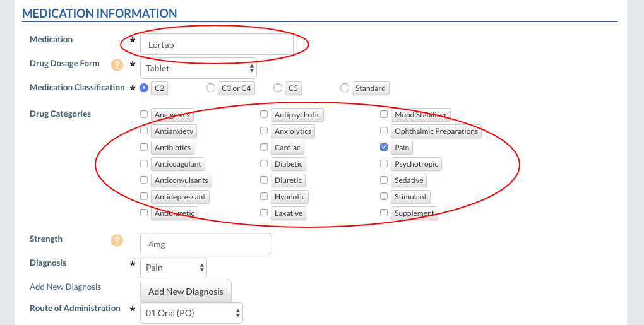Expand the Diagnosis dropdown
Viewport: 644px width, 325px height.
pyautogui.click(x=173, y=268)
